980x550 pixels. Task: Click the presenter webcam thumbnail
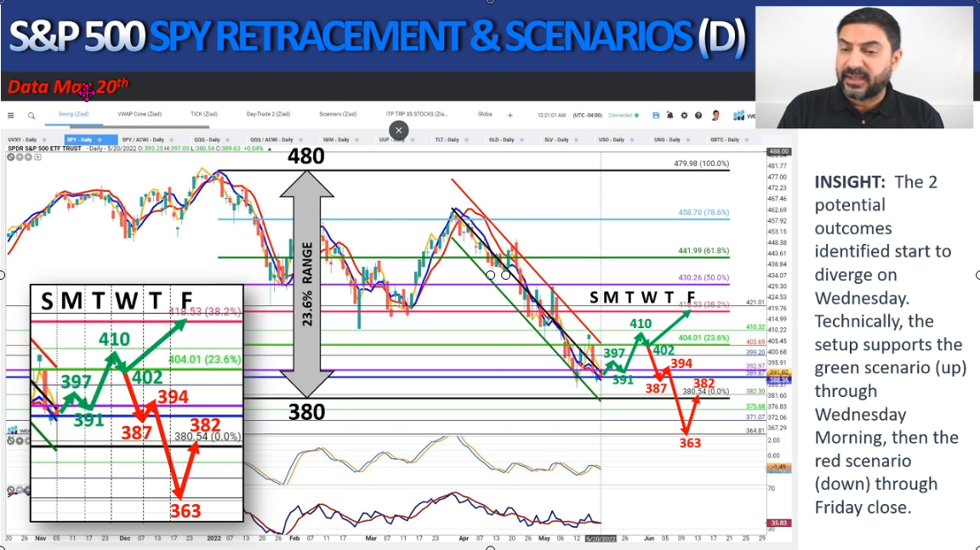click(863, 67)
